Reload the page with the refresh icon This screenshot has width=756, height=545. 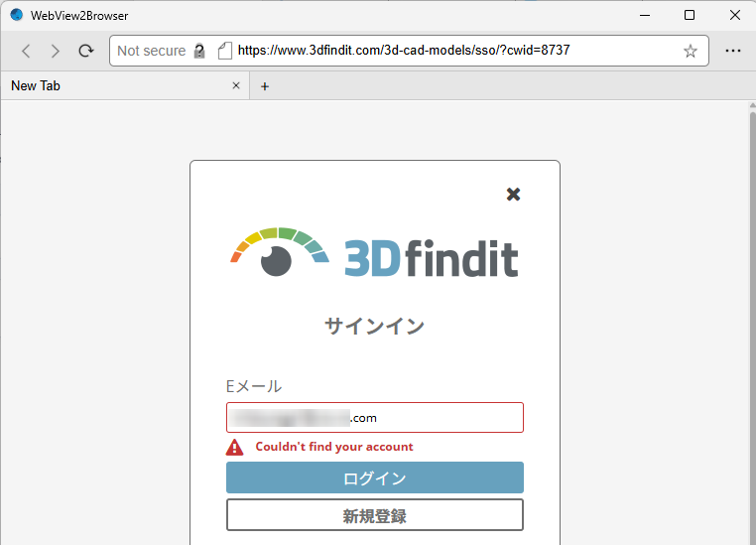pyautogui.click(x=86, y=51)
